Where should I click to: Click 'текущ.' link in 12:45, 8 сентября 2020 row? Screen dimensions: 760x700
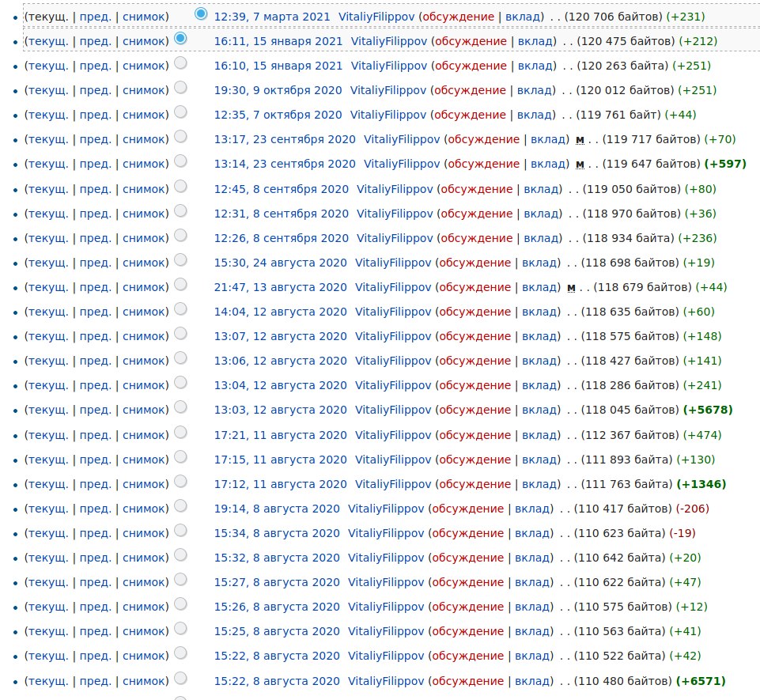pos(48,189)
